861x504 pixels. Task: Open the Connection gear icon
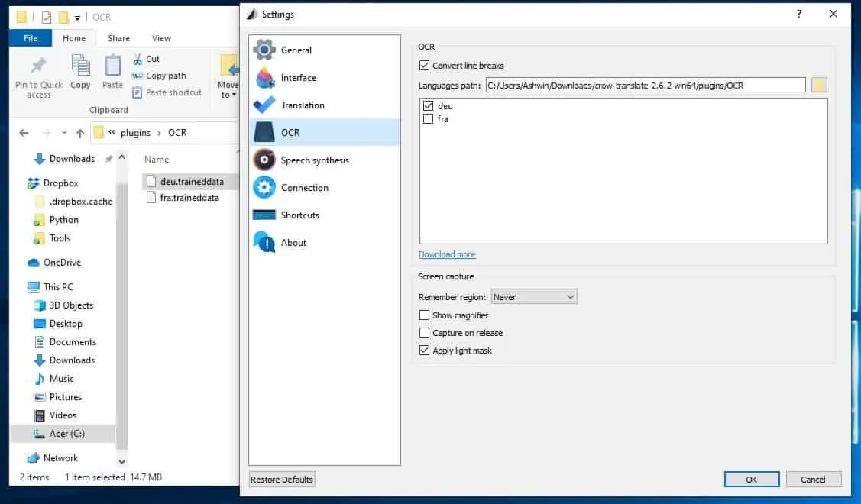(264, 187)
